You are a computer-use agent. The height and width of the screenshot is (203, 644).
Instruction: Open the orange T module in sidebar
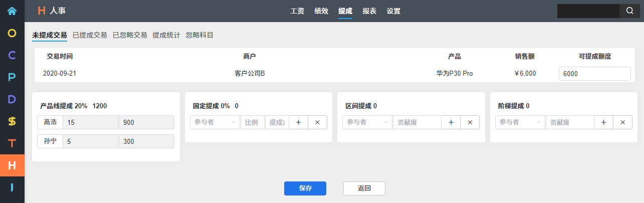click(x=12, y=143)
